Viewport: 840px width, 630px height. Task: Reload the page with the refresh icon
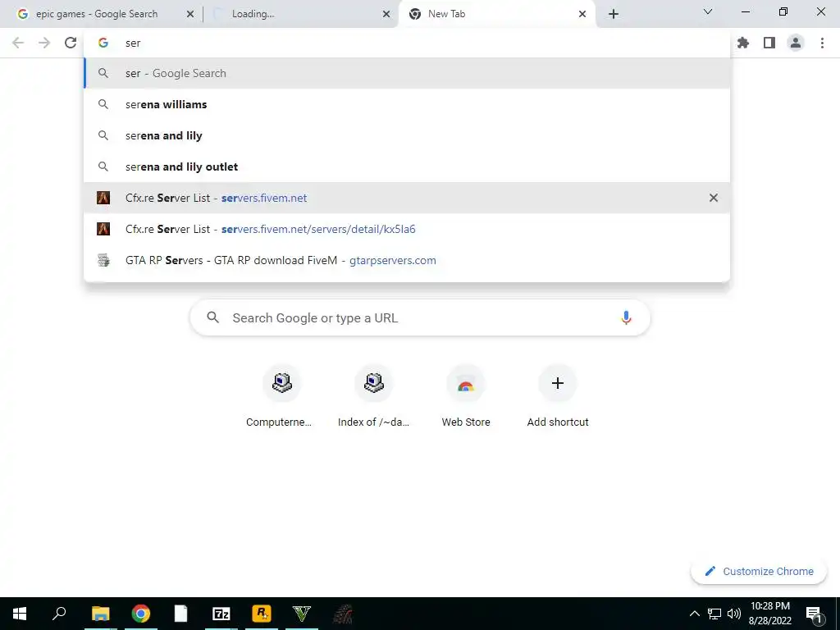71,43
